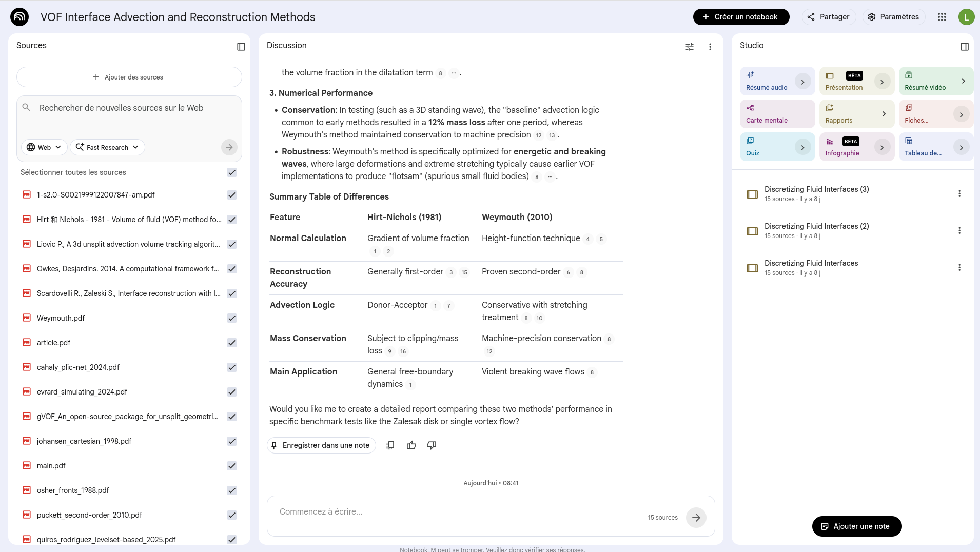Click Ajouter une note button
The width and height of the screenshot is (980, 552).
[856, 526]
